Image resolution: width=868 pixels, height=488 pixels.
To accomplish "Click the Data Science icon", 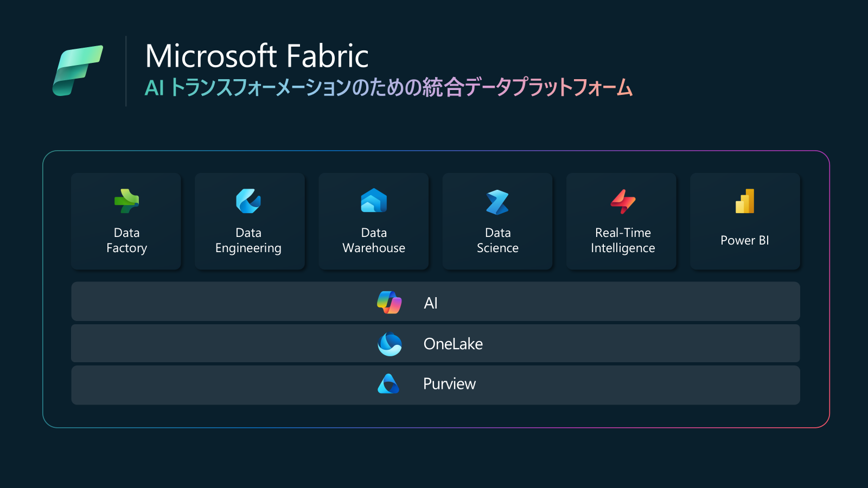I will tap(497, 202).
